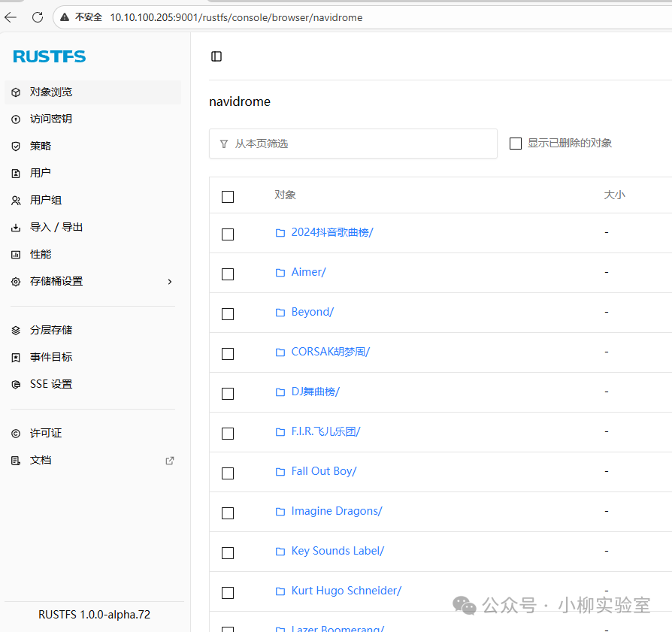Image resolution: width=672 pixels, height=632 pixels.
Task: Click the cube icon beside 对象浏览
Action: pos(16,92)
